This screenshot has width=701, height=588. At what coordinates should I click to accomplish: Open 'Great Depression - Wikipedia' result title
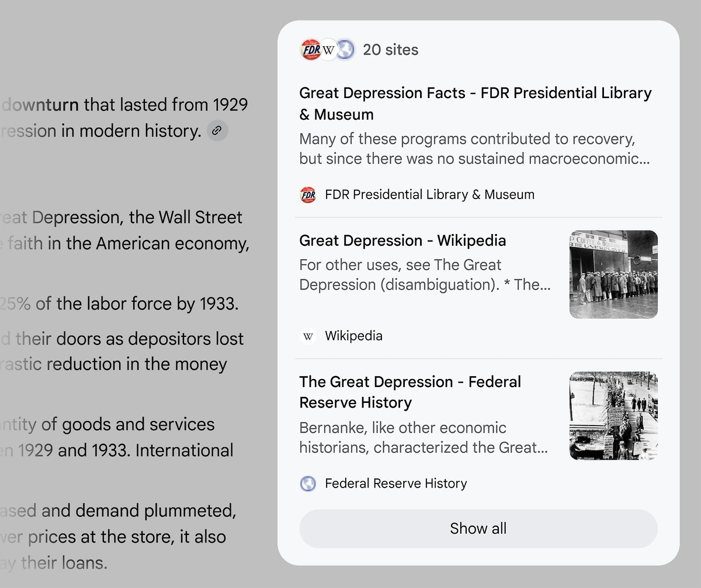(402, 241)
